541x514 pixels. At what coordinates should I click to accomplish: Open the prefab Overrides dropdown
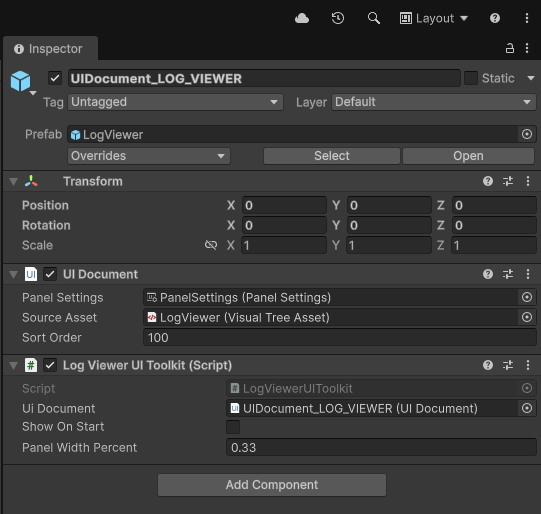point(149,156)
